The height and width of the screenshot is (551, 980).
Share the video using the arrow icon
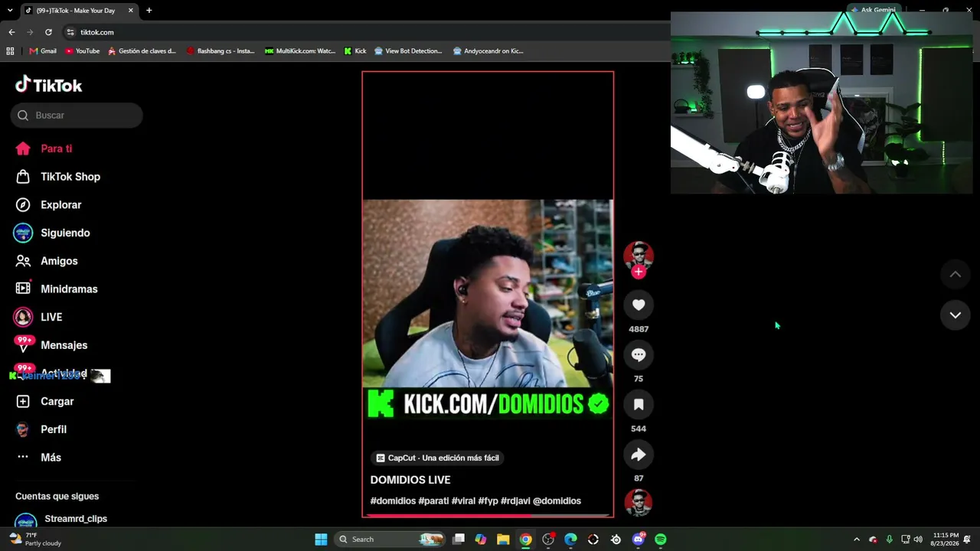coord(639,455)
